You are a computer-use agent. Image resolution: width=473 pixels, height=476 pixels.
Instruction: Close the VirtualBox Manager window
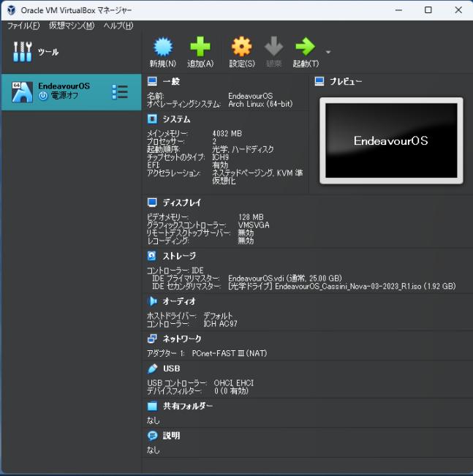click(x=458, y=10)
